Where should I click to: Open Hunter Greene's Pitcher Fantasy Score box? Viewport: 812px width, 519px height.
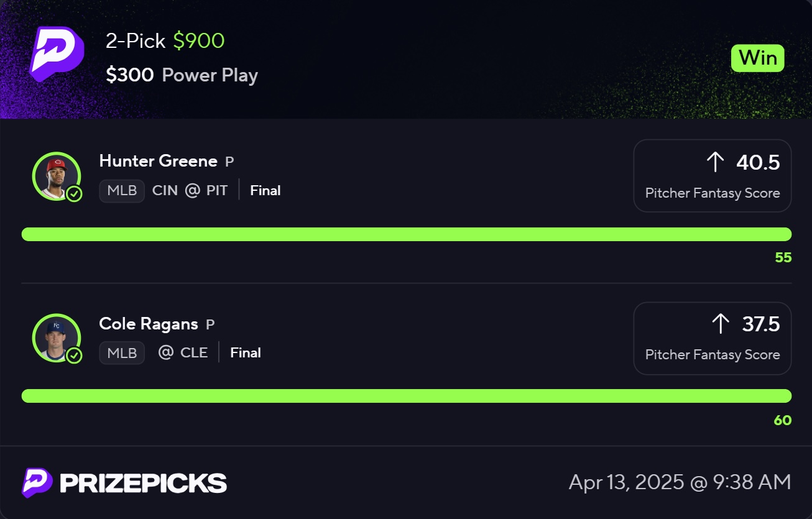coord(713,176)
